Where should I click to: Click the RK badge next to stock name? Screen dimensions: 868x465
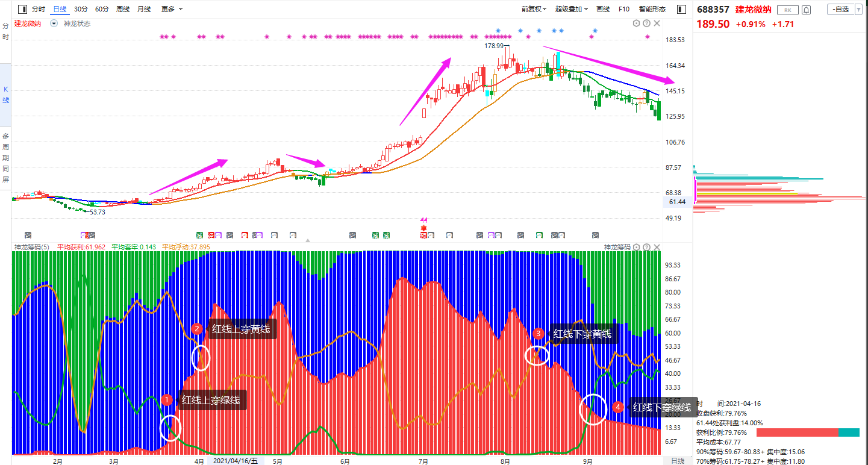click(787, 10)
